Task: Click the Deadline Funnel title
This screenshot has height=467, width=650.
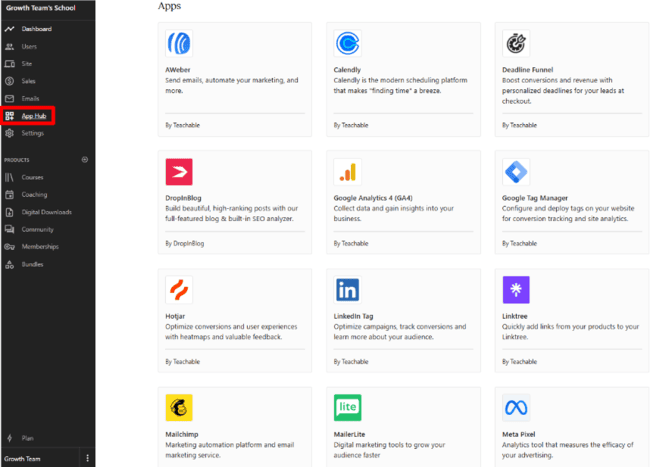Action: coord(528,70)
